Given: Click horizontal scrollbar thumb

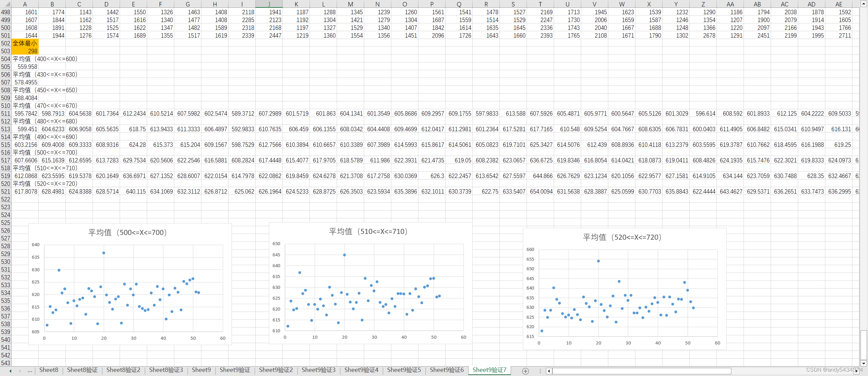Looking at the screenshot, I should click(642, 371).
